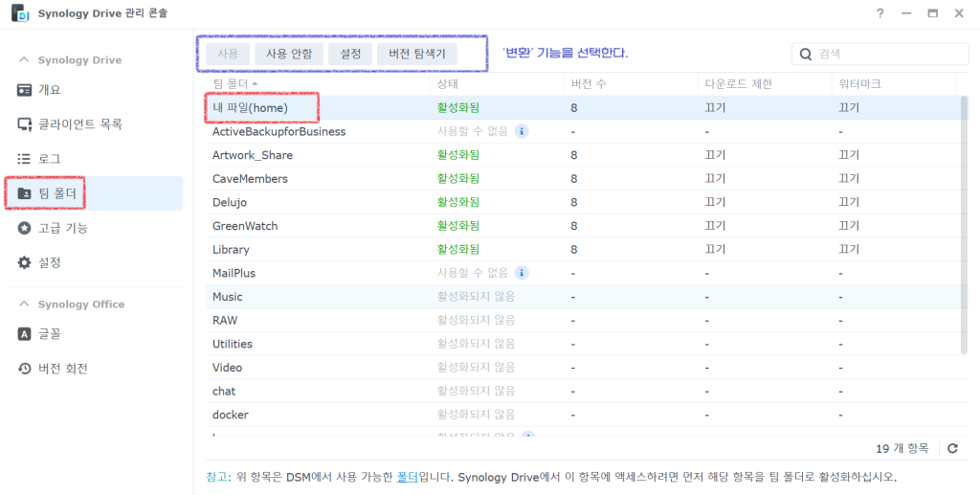Open the 개요 menu item
The width and height of the screenshot is (980, 495).
(x=94, y=90)
